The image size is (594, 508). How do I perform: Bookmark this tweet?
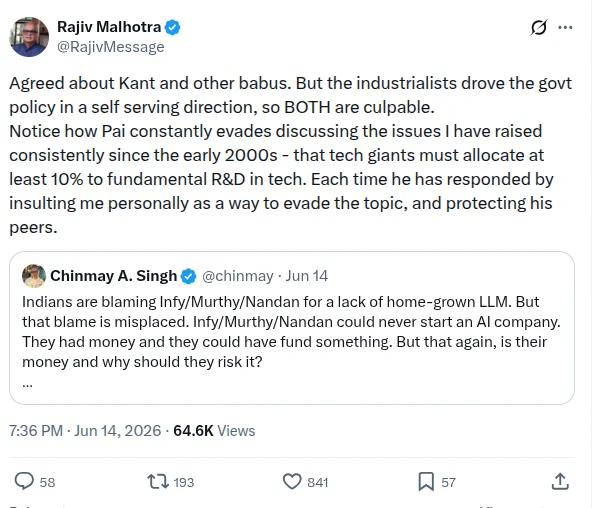(x=426, y=482)
